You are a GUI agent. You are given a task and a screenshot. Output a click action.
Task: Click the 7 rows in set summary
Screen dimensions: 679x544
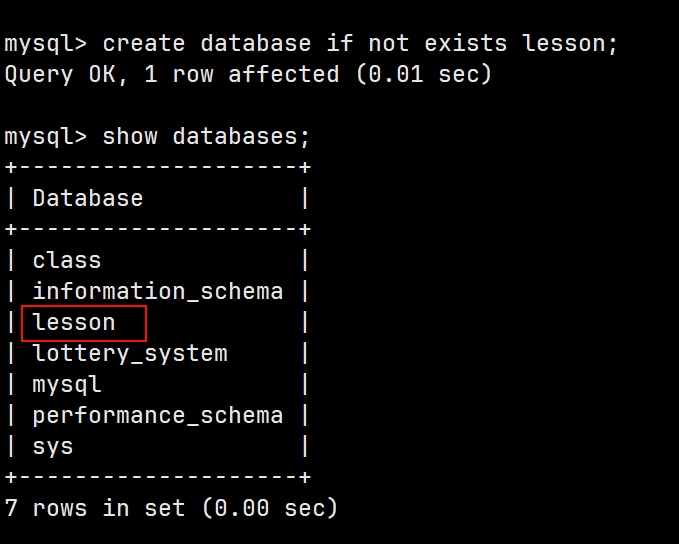tap(171, 508)
